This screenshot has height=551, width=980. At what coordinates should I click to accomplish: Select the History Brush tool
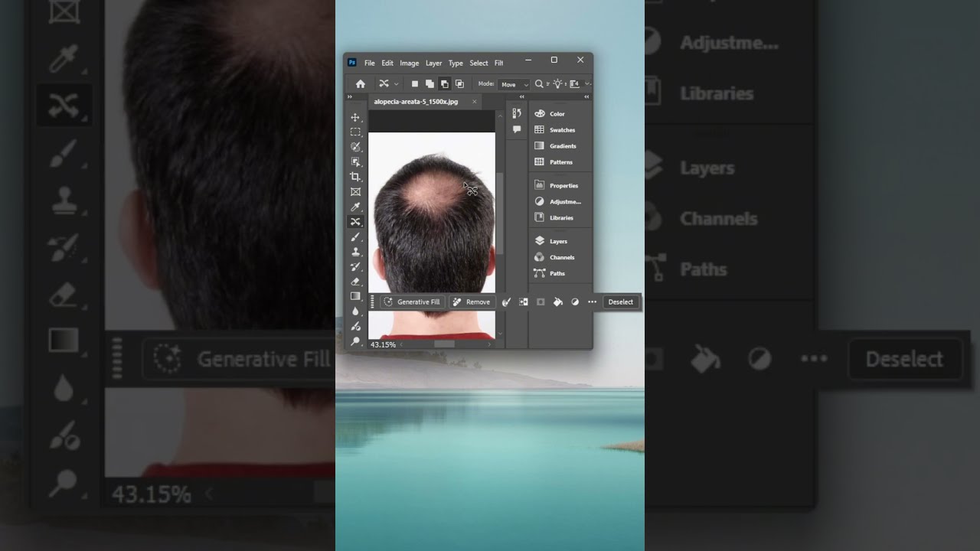355,266
